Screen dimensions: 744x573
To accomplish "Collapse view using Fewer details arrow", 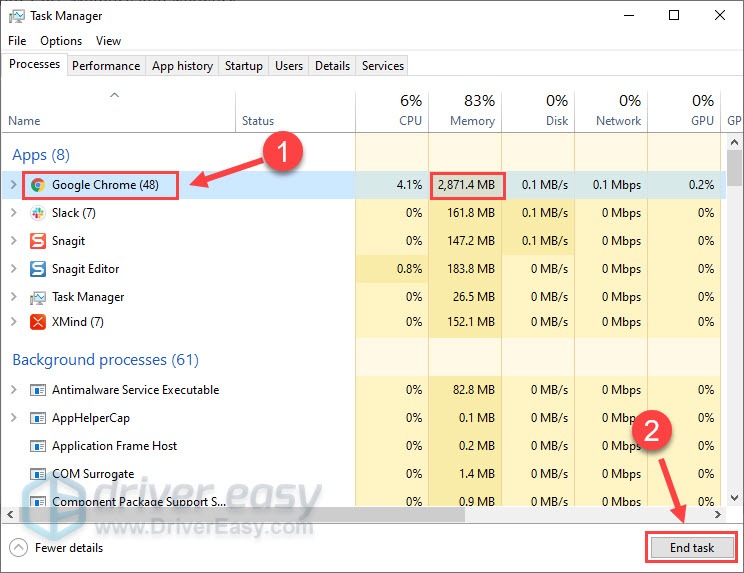I will [x=18, y=548].
